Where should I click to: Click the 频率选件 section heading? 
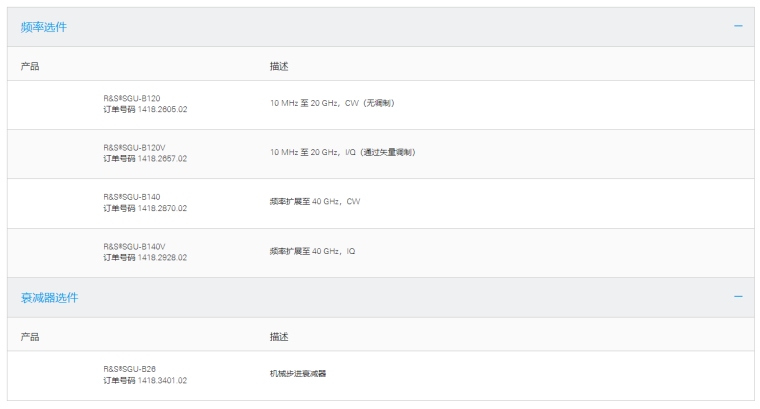pos(44,27)
